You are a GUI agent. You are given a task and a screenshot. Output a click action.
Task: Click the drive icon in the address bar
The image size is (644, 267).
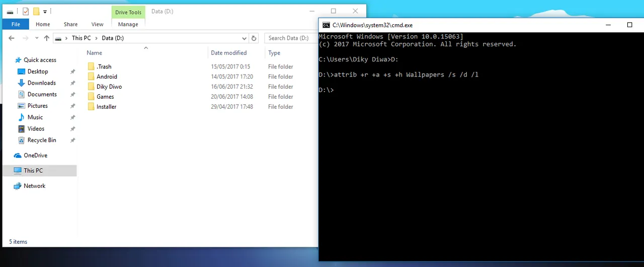[x=58, y=38]
